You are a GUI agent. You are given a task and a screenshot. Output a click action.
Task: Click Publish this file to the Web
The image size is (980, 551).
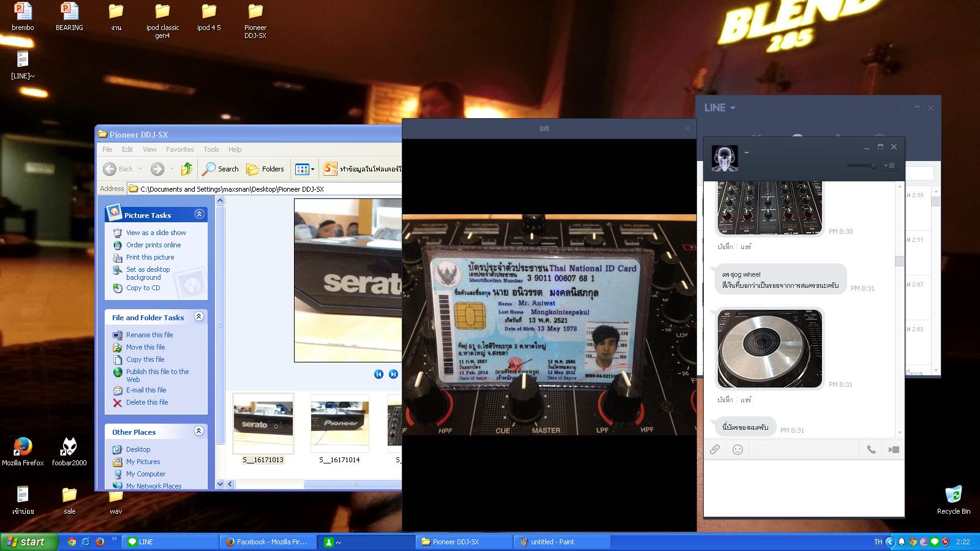(x=157, y=375)
